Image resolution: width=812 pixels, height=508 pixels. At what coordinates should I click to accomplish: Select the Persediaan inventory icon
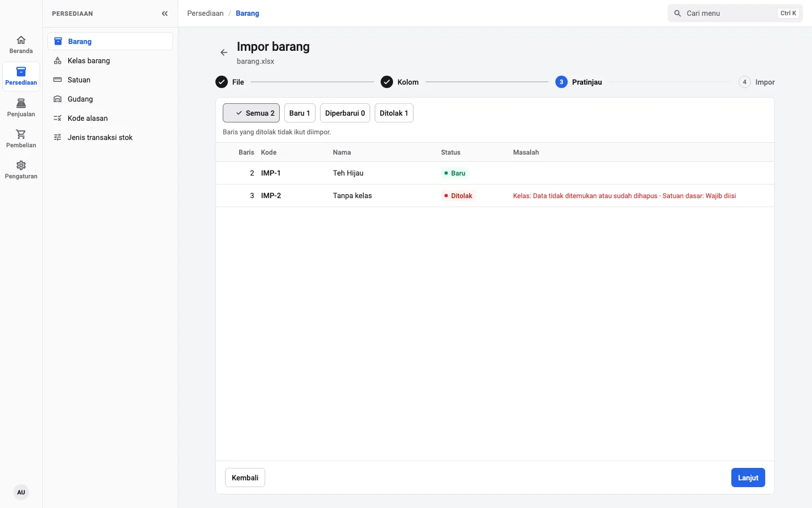click(x=21, y=72)
